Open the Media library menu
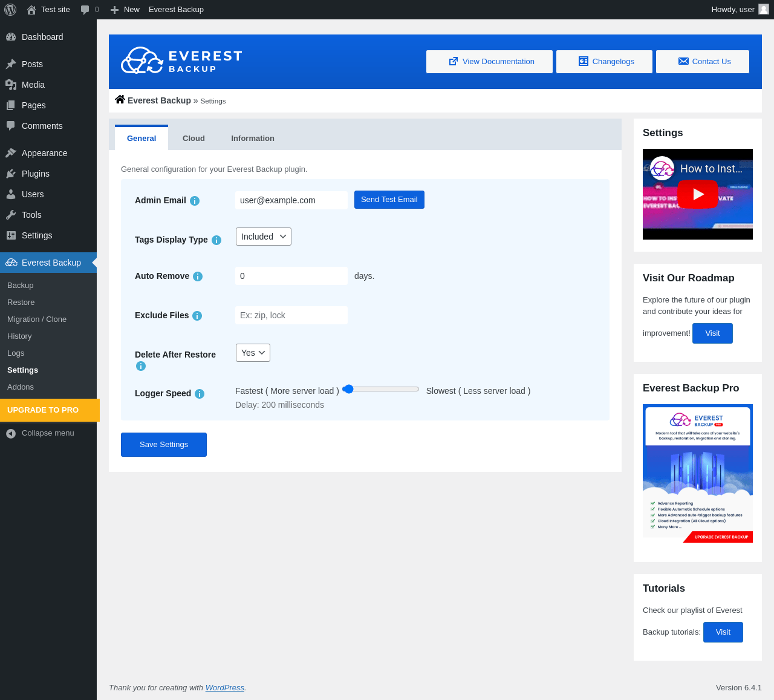The image size is (774, 700). [48, 85]
